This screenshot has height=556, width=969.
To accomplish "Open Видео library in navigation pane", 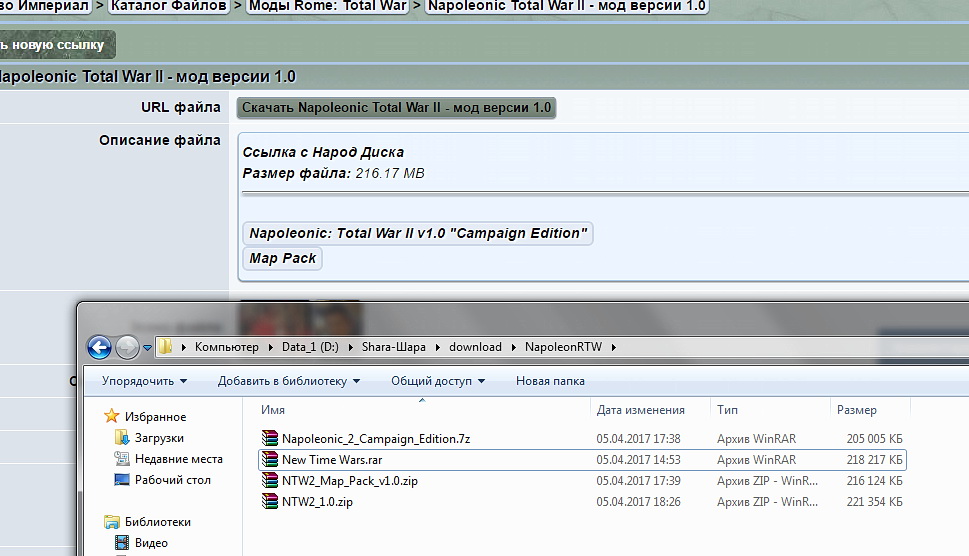I will tap(151, 543).
